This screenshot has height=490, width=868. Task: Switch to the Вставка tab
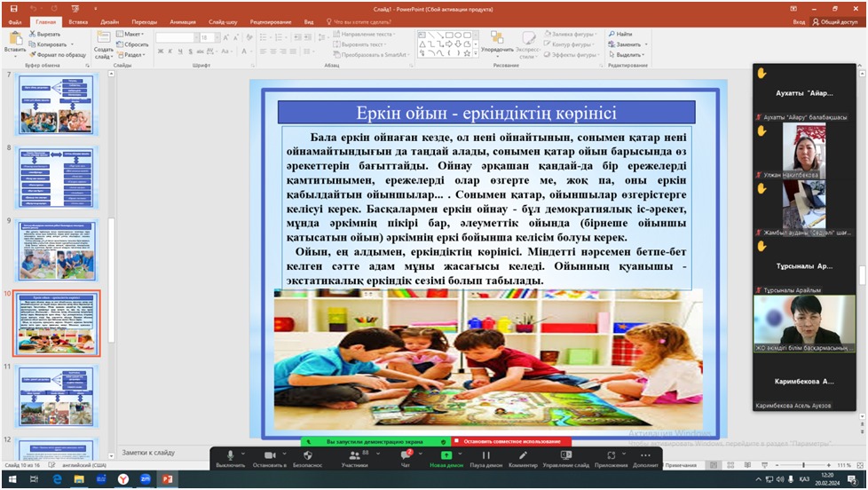tap(78, 22)
